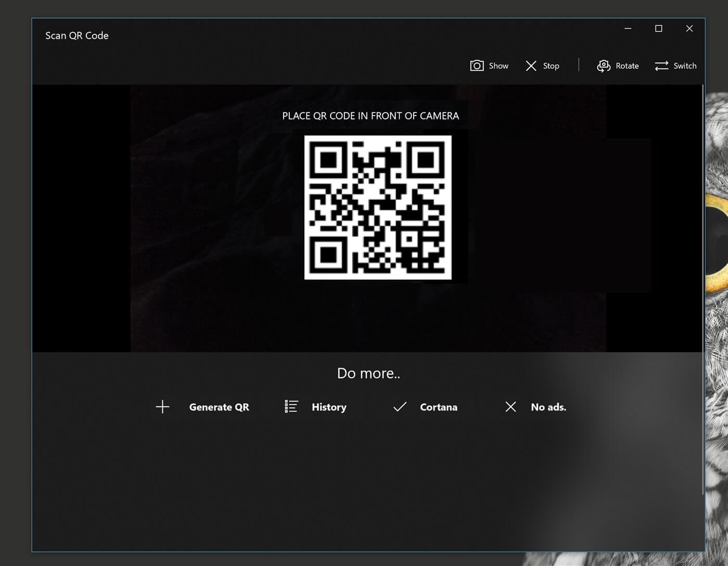Click the X icon beside No ads

[x=510, y=407]
